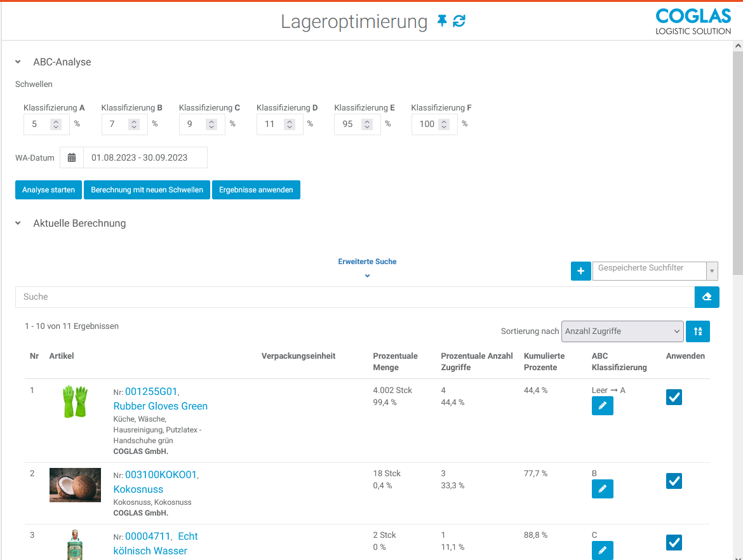Click Ergebnisse anwenden button
Viewport: 743px width, 560px height.
[x=256, y=190]
